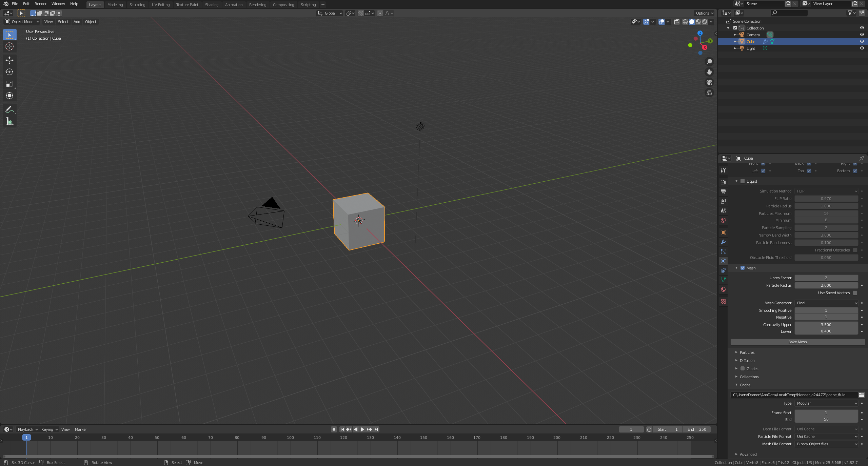Open the Mesh Generator dropdown
Viewport: 868px width, 466px height.
pos(826,303)
